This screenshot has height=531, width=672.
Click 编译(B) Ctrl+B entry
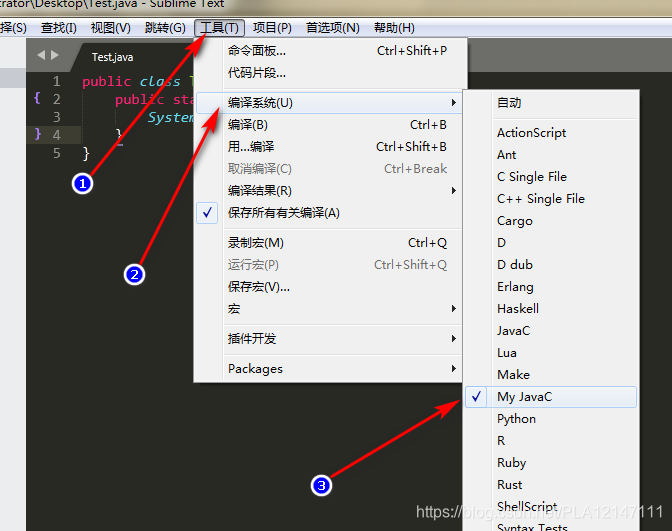[x=329, y=125]
